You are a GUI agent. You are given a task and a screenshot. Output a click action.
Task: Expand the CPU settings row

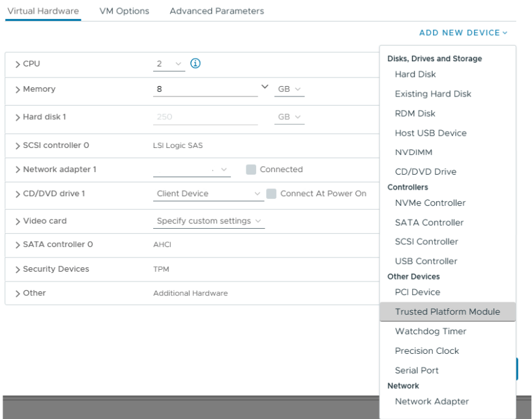point(17,65)
